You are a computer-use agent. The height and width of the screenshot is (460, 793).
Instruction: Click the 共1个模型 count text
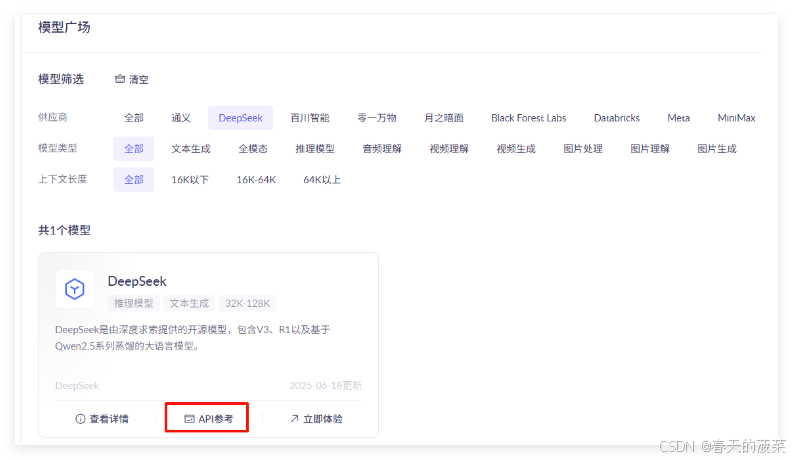coord(64,231)
